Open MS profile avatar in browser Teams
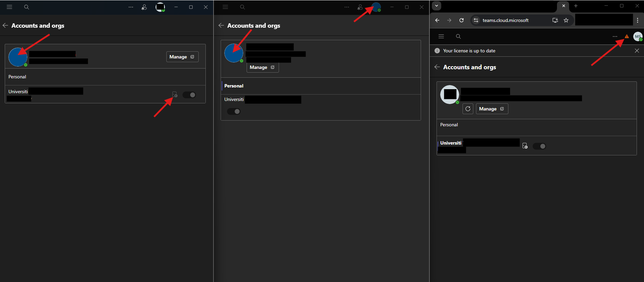The height and width of the screenshot is (282, 644). (638, 36)
